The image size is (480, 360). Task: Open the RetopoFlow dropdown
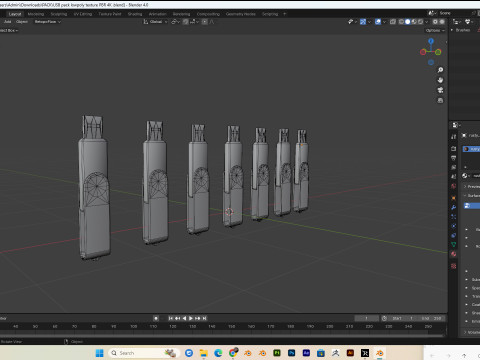click(48, 22)
